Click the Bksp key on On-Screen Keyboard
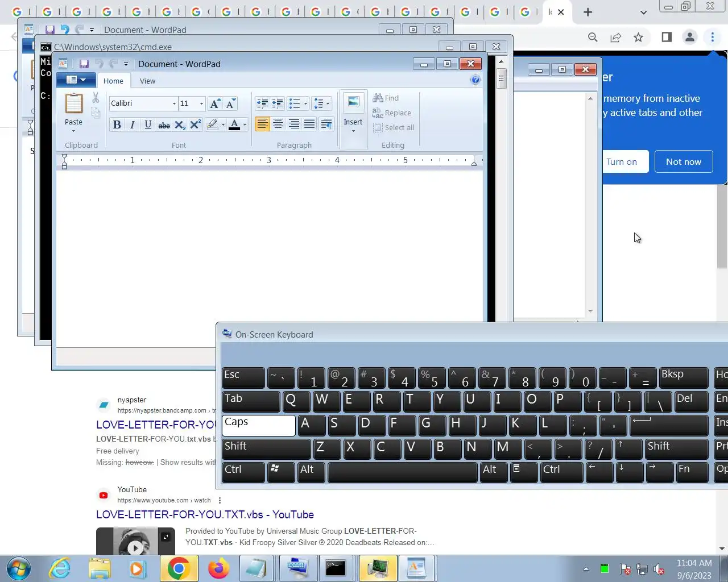The image size is (728, 582). coord(684,378)
